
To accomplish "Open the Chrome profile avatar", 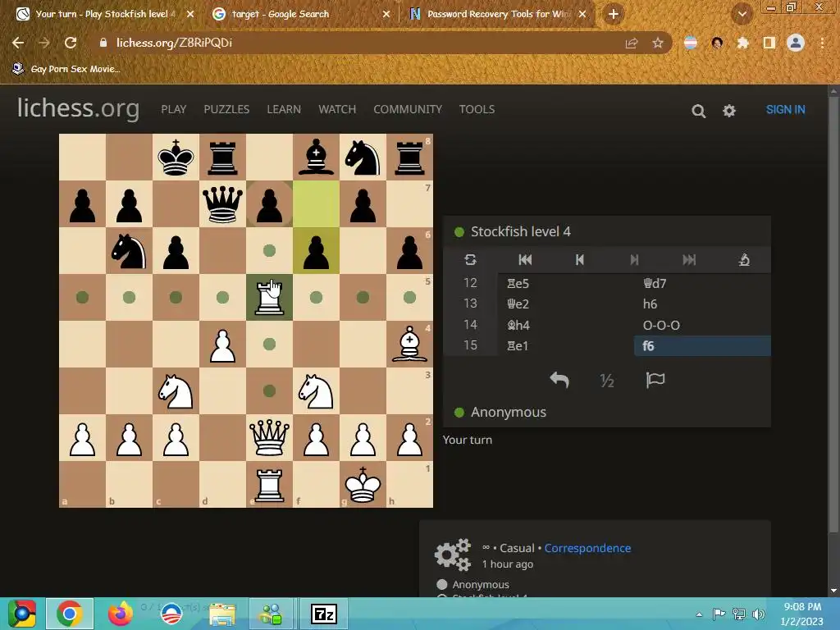I will coord(796,43).
